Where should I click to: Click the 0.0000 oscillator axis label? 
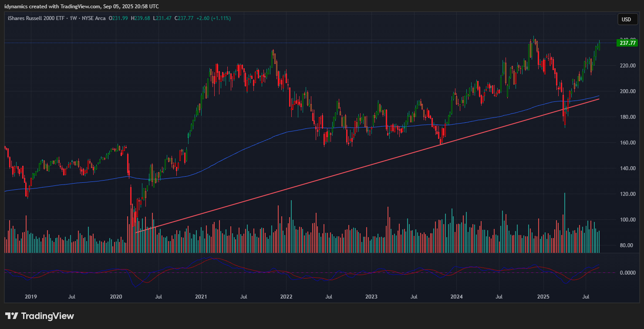tap(627, 273)
